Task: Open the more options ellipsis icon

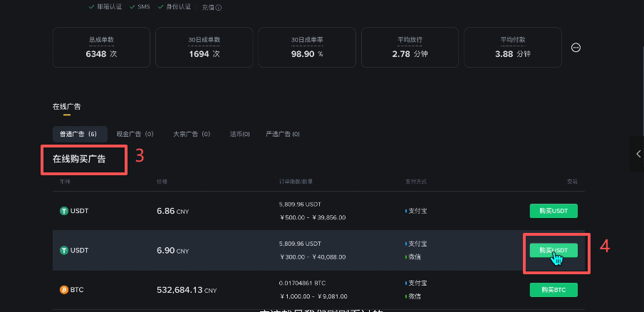Action: pyautogui.click(x=576, y=48)
